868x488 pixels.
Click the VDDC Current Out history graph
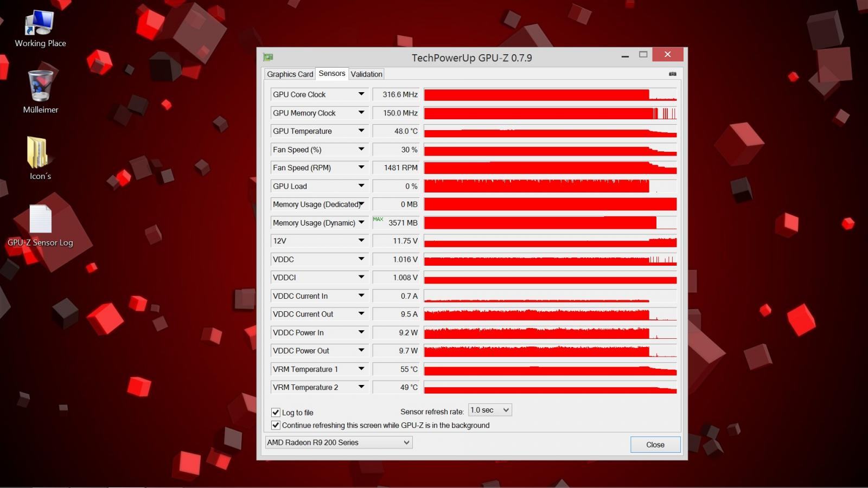(x=550, y=314)
